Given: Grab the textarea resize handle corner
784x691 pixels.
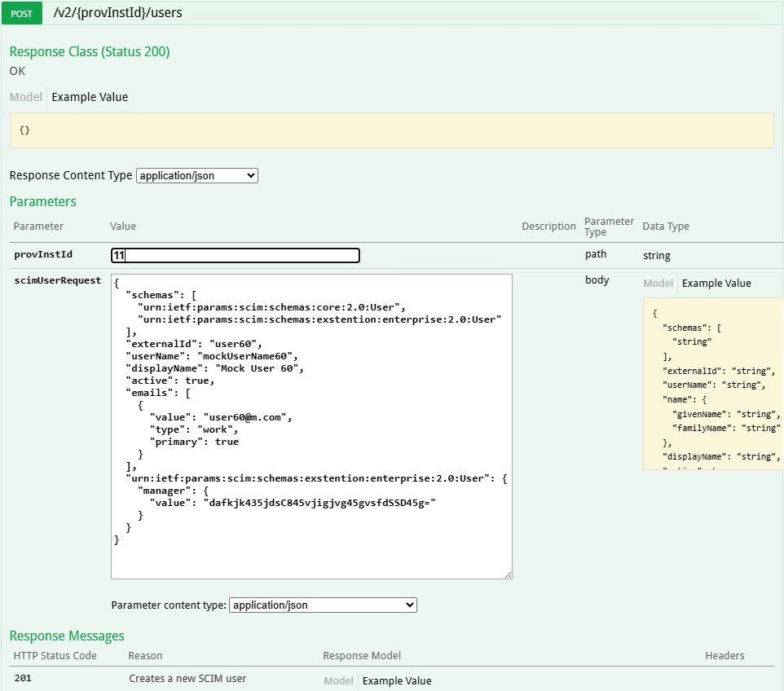Looking at the screenshot, I should [508, 574].
